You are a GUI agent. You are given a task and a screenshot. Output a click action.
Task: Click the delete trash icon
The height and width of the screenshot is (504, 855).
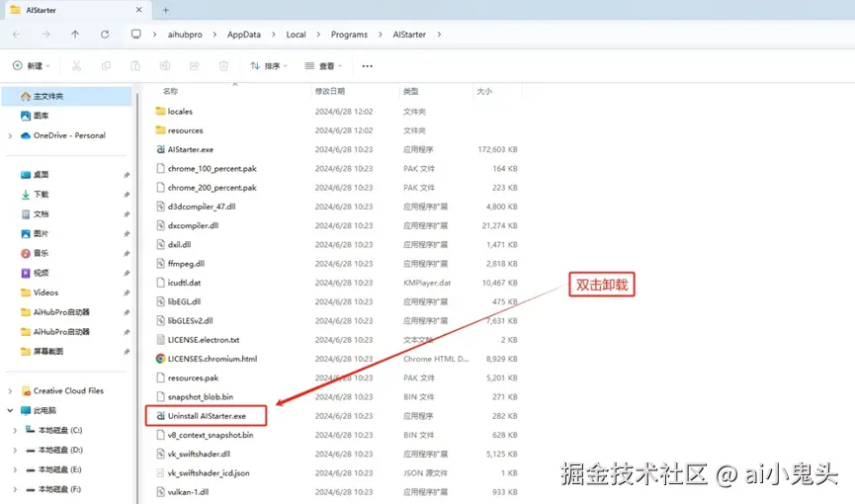[223, 66]
